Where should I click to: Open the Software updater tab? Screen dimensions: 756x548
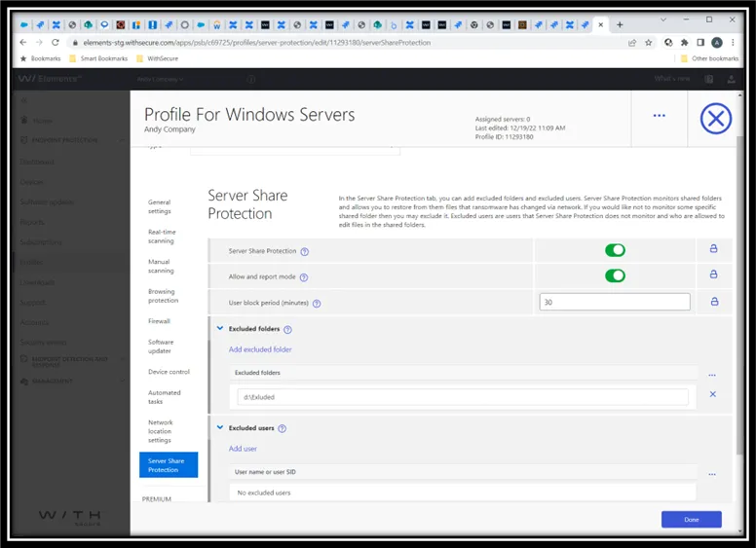click(x=161, y=347)
